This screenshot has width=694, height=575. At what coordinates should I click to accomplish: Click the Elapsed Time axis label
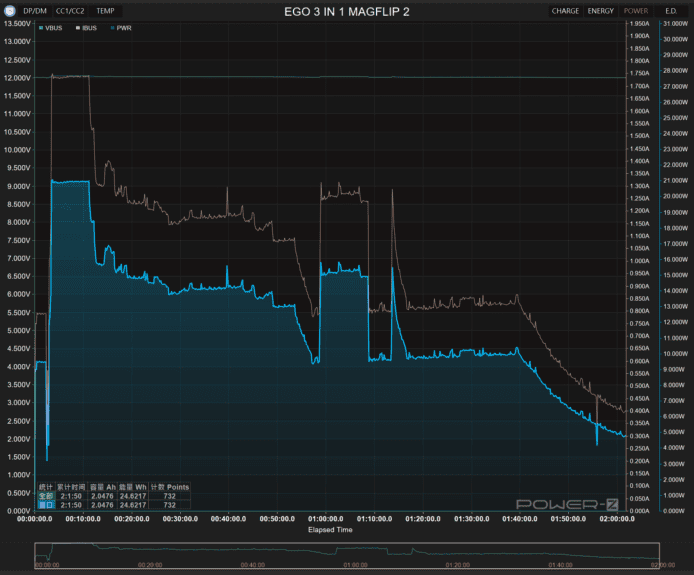click(x=329, y=530)
